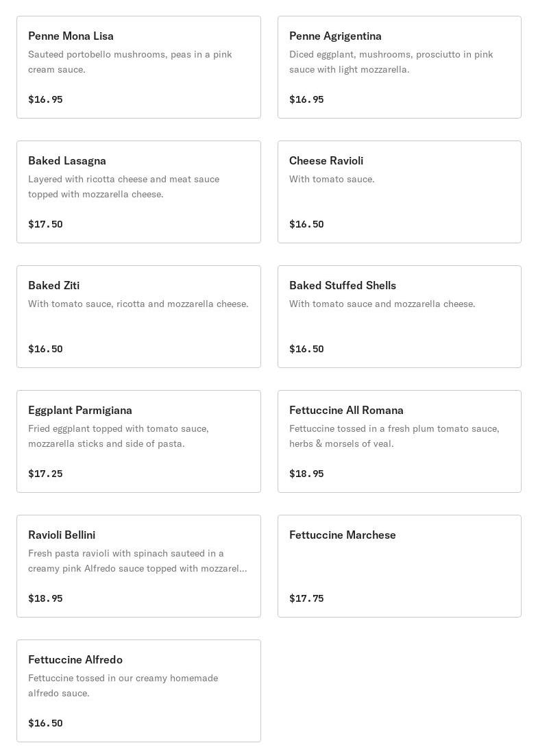Open the Cheese Ravioli item

pos(399,192)
